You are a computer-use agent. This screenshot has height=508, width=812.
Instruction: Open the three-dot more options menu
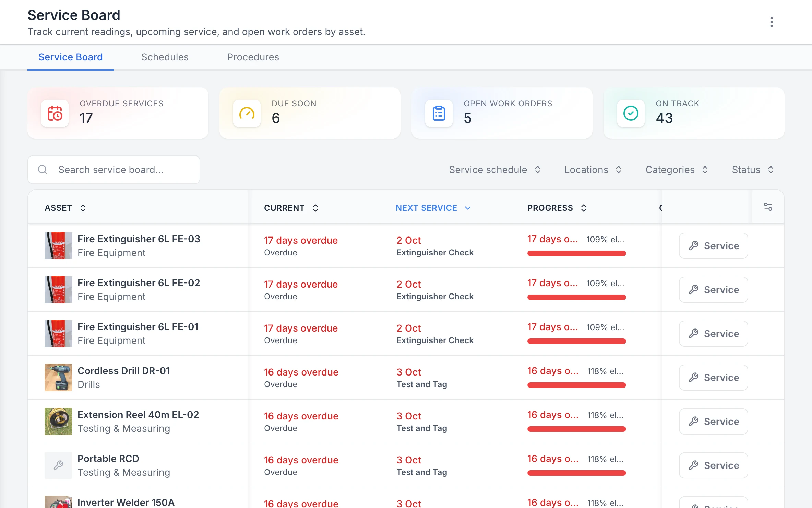tap(771, 22)
